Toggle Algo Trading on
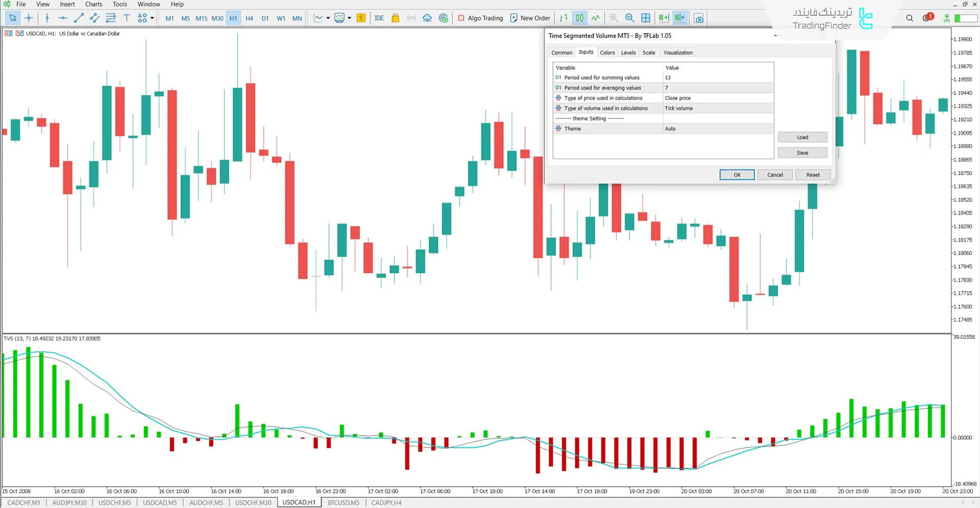This screenshot has height=508, width=980. 480,18
